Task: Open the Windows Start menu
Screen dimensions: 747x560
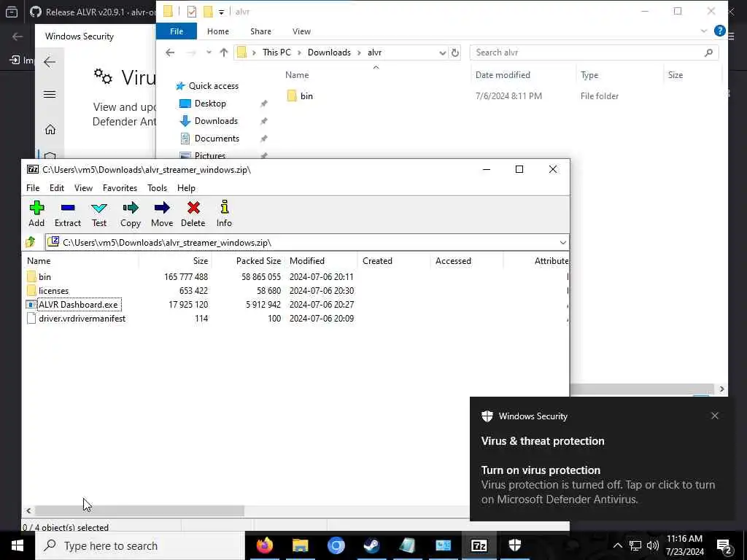Action: coord(18,545)
